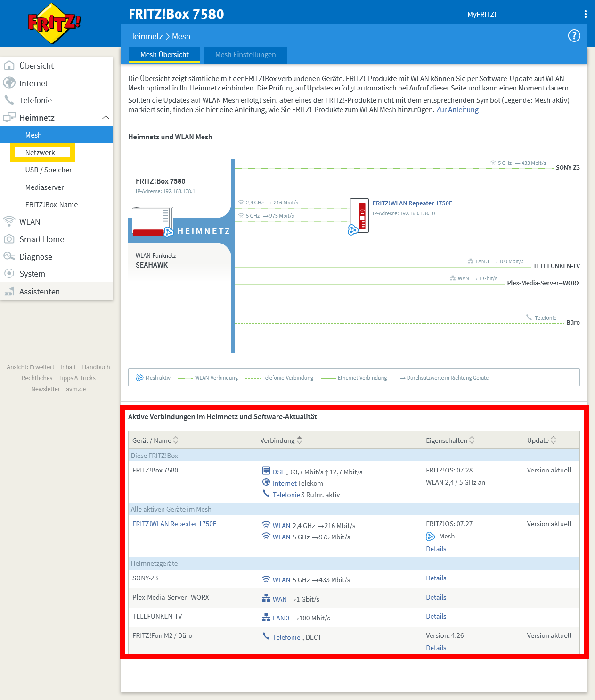
Task: Click MyFRITZ! in the header
Action: [x=481, y=14]
